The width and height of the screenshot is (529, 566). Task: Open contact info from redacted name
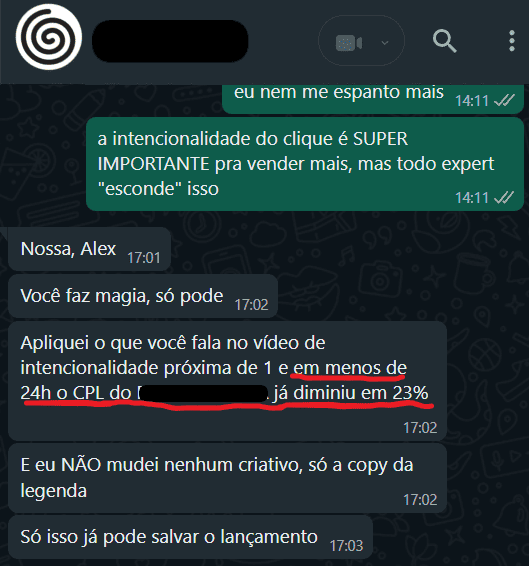click(170, 41)
